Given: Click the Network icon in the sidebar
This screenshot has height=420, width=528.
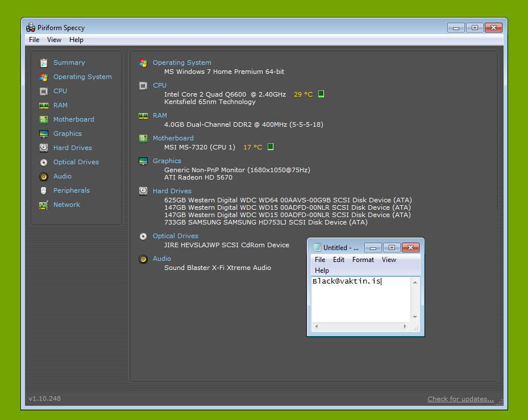Looking at the screenshot, I should [44, 205].
